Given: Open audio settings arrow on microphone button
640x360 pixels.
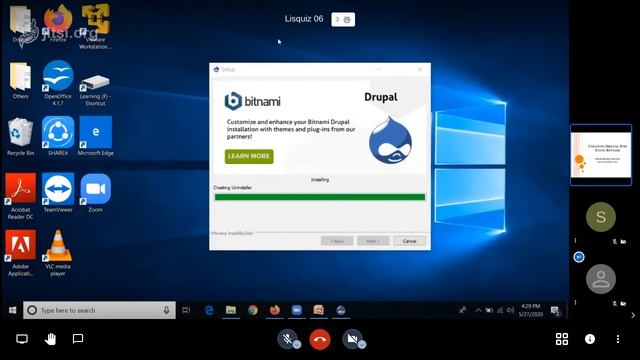Looking at the screenshot, I should [x=297, y=344].
